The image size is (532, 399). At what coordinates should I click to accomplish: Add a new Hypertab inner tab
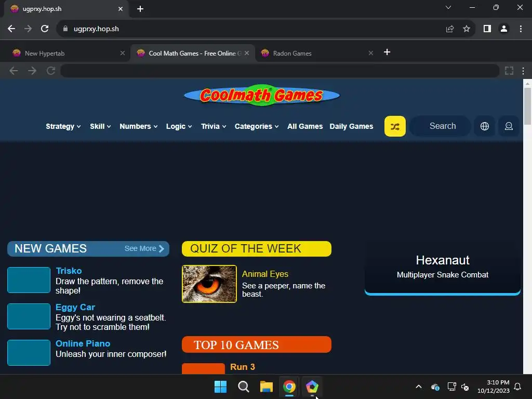click(387, 52)
